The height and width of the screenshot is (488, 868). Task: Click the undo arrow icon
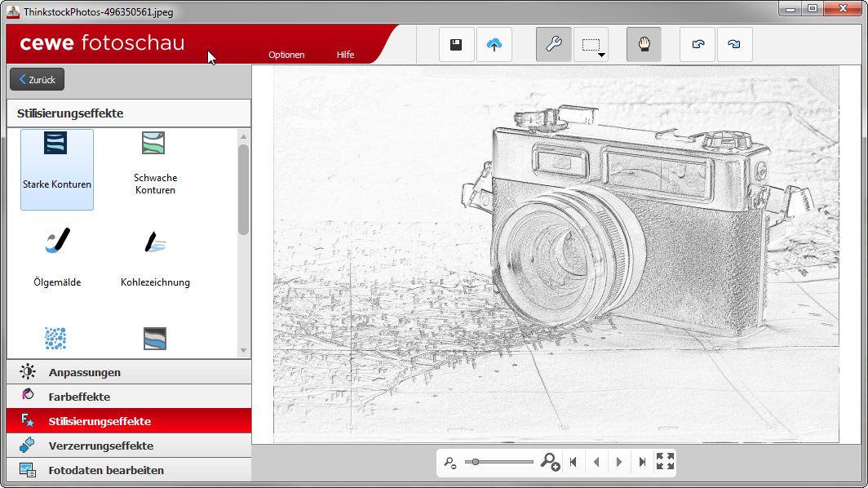click(697, 45)
